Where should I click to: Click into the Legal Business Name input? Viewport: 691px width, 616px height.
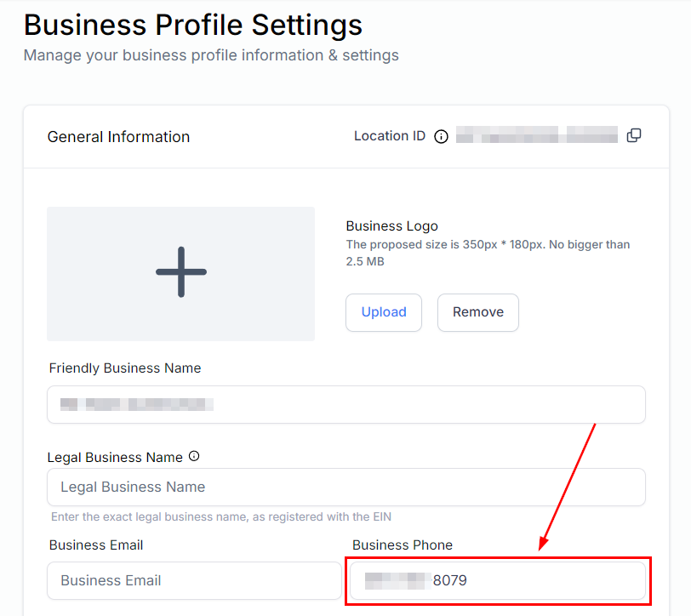345,488
